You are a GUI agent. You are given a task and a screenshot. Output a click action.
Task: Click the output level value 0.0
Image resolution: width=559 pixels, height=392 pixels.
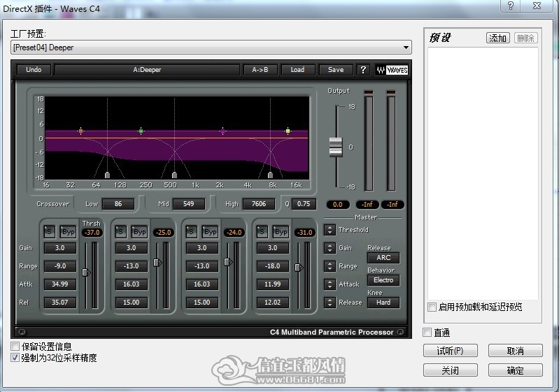point(338,205)
